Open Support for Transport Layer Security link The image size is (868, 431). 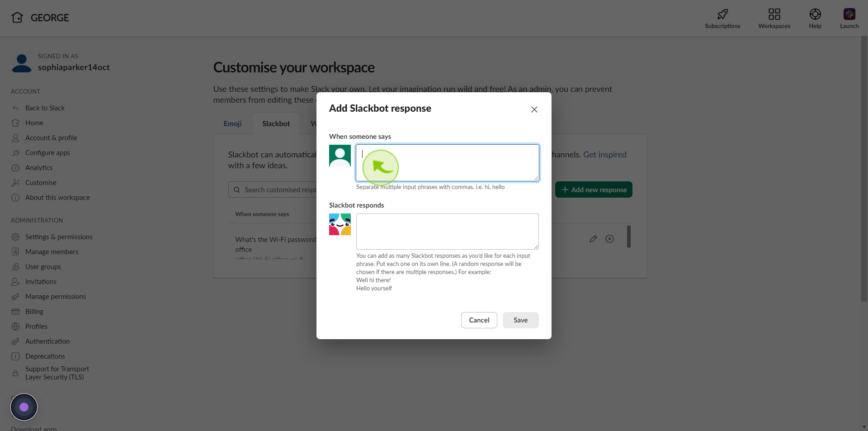coord(57,373)
